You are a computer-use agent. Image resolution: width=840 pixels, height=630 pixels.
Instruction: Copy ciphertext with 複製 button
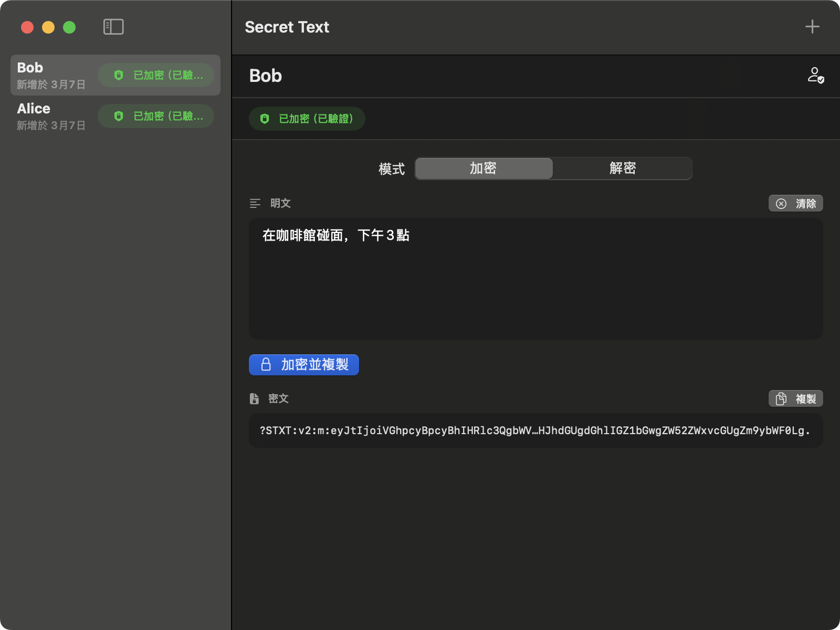coord(795,399)
